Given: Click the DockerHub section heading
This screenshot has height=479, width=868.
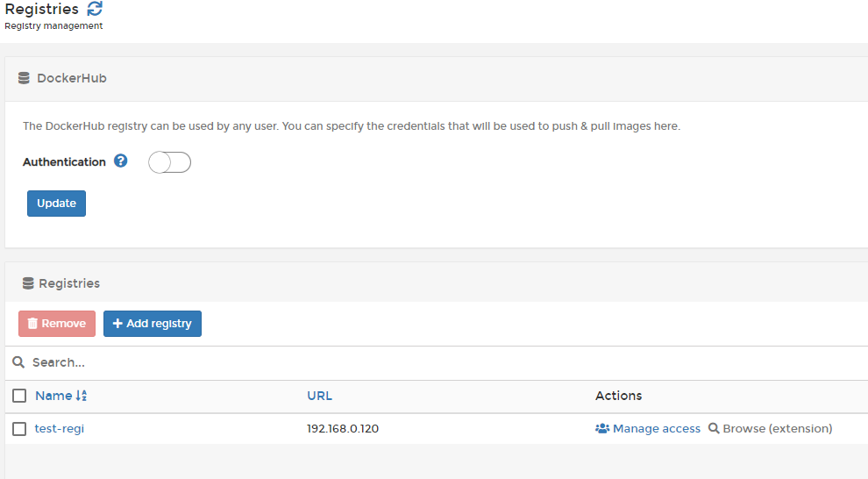Looking at the screenshot, I should (71, 78).
